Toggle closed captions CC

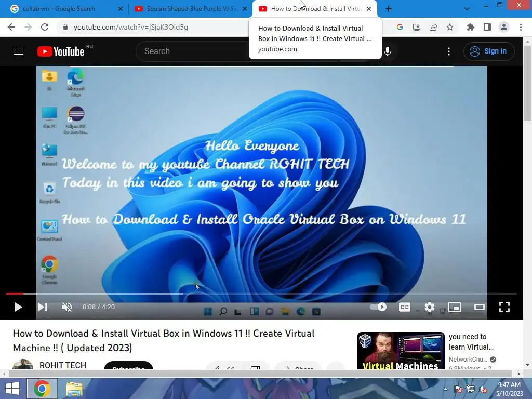404,307
